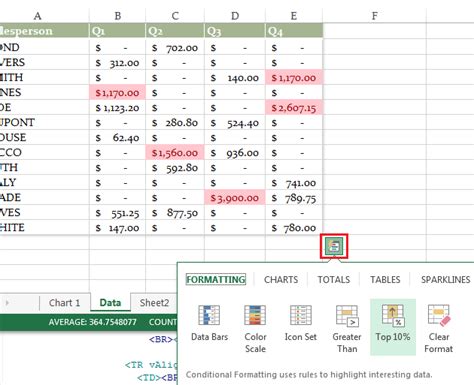The width and height of the screenshot is (474, 385).
Task: Select highlighted $1,170.00 cell in Q4
Action: (x=294, y=78)
